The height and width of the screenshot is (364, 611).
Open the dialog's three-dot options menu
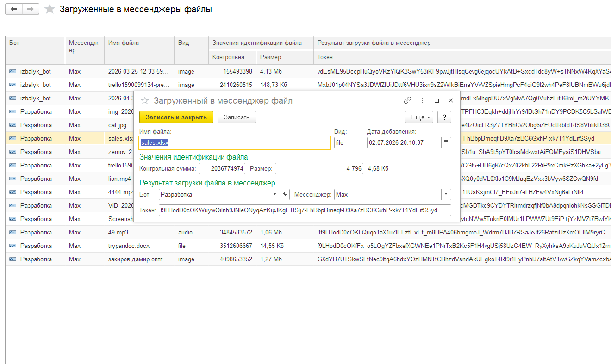coord(422,100)
